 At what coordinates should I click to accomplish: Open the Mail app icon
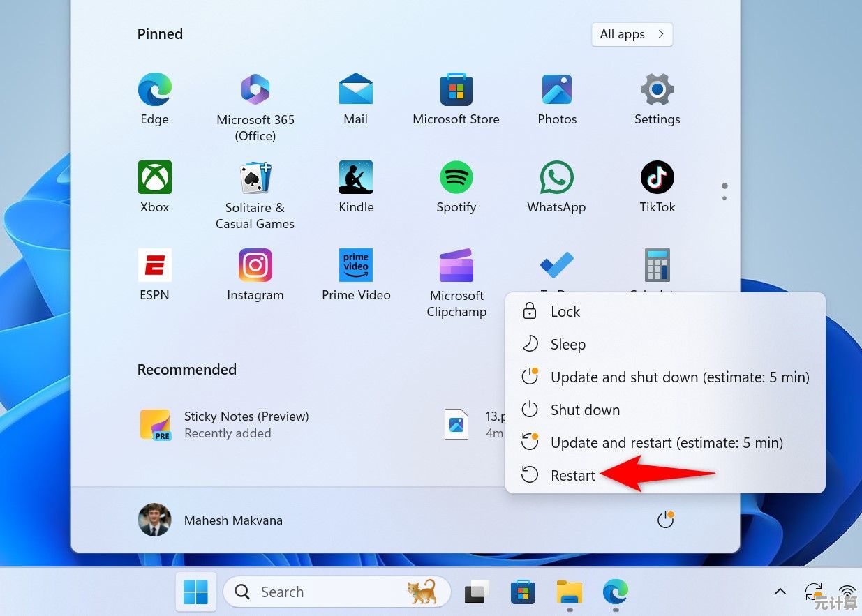pyautogui.click(x=355, y=91)
